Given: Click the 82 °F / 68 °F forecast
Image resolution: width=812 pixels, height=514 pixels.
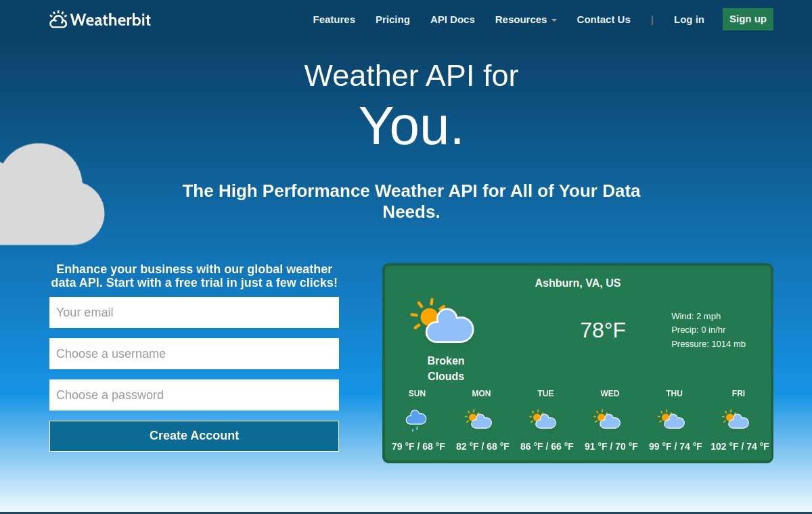Looking at the screenshot, I should 482,446.
